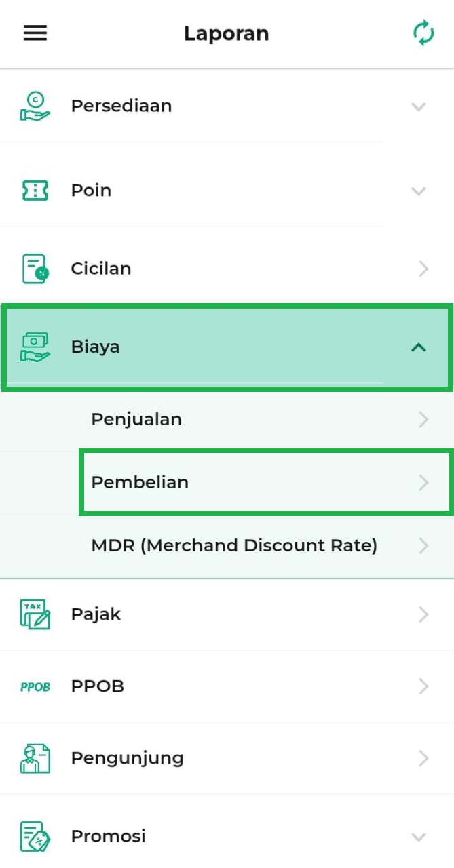Image resolution: width=454 pixels, height=868 pixels.
Task: Collapse the Biaya section chevron
Action: click(419, 347)
